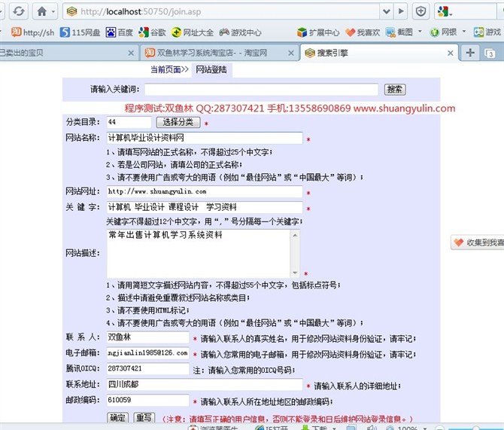This screenshot has height=430, width=504.
Task: Close the 双鱼林学习系统淘宝店 tab
Action: 291,53
